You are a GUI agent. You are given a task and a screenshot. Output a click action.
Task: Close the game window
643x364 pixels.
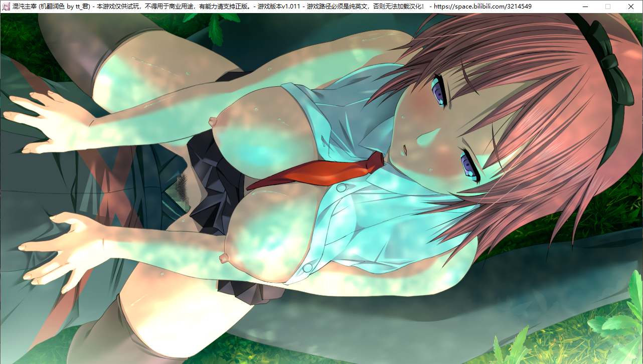(x=631, y=7)
